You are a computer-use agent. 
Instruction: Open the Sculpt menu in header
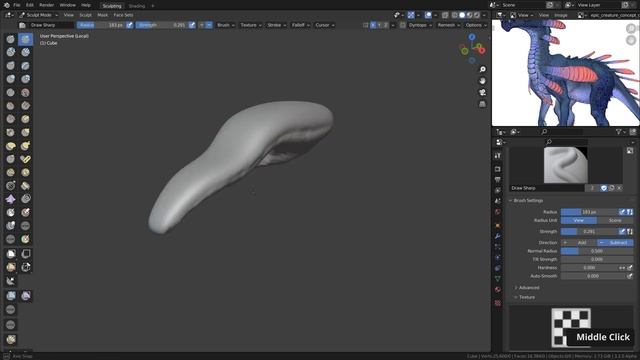pos(85,15)
